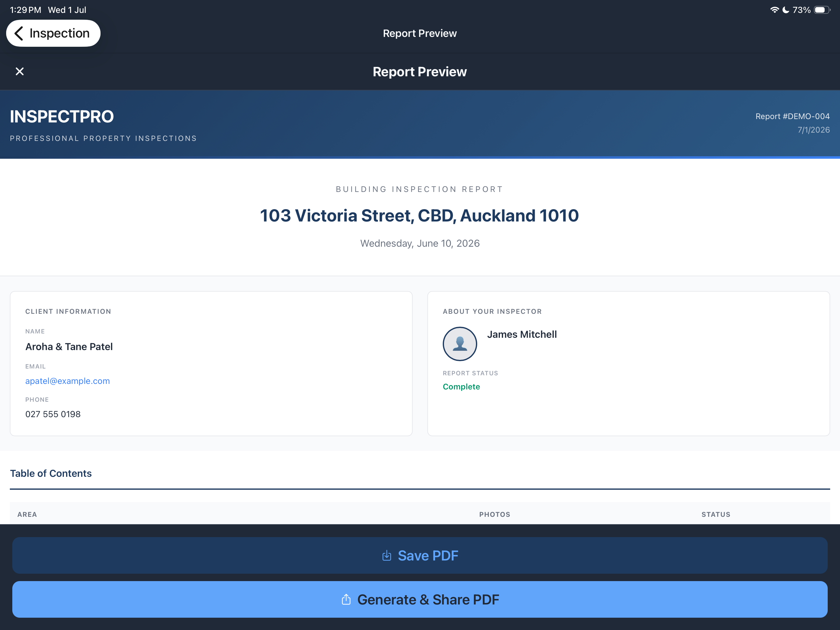
Task: Tap the inspector avatar image
Action: [459, 344]
